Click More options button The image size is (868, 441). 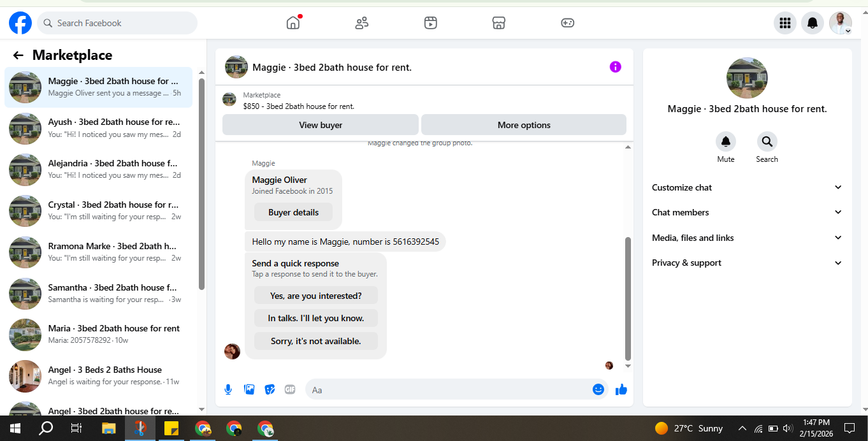524,125
